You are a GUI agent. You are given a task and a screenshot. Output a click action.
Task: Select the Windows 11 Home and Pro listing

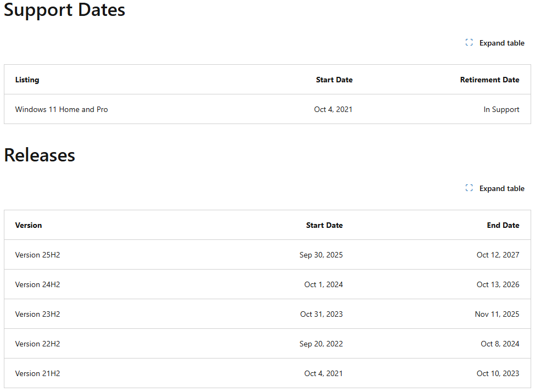click(x=62, y=109)
